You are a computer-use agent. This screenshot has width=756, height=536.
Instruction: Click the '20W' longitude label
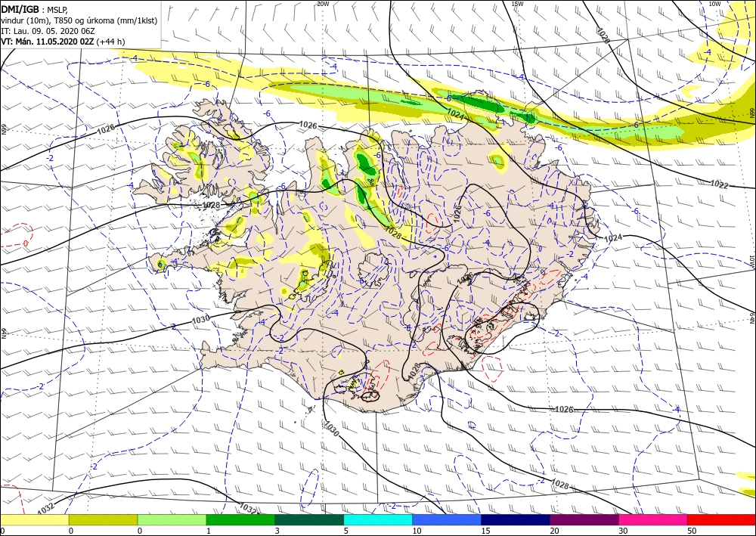[323, 4]
